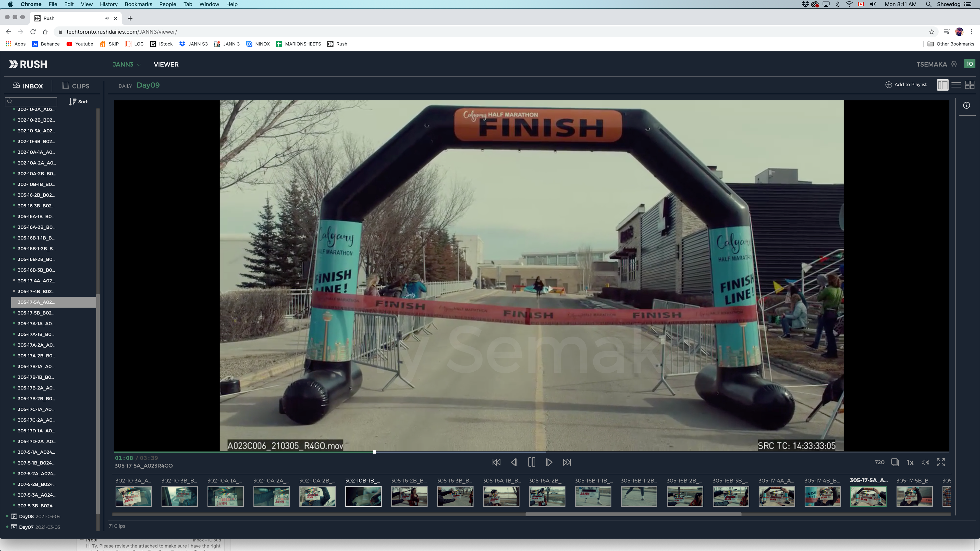Open Spotlight search in menu bar

pyautogui.click(x=928, y=4)
